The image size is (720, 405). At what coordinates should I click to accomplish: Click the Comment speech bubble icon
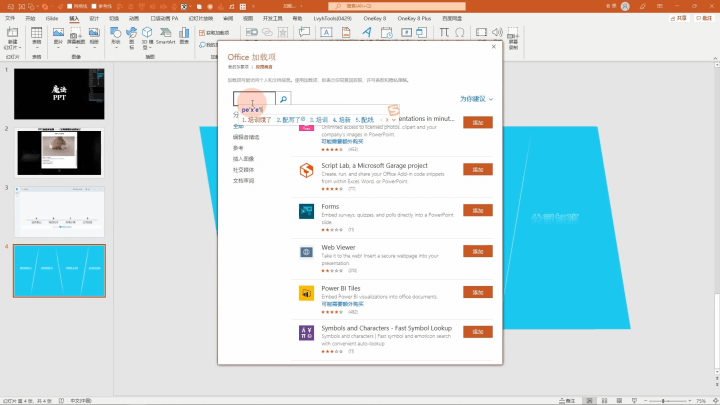(x=304, y=32)
